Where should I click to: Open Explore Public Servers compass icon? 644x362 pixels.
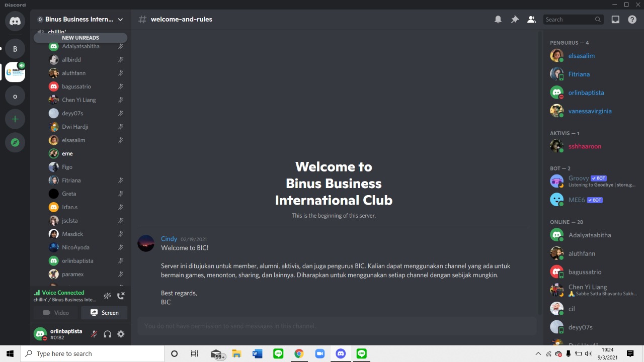pyautogui.click(x=15, y=143)
